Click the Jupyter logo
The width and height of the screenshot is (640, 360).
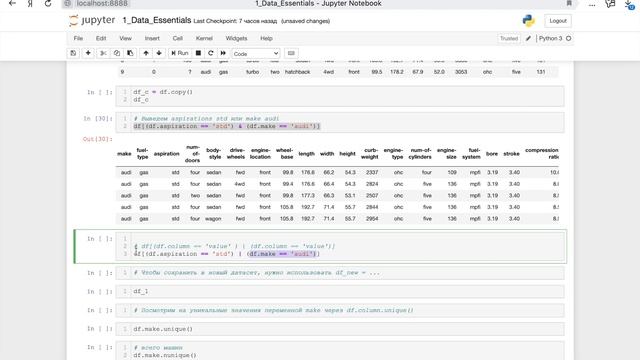coord(92,20)
